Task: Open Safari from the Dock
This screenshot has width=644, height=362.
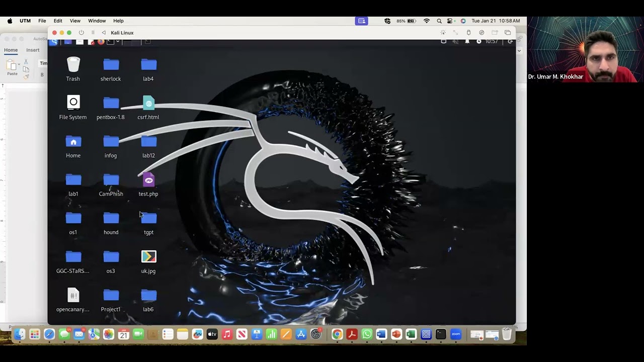Action: coord(49,334)
